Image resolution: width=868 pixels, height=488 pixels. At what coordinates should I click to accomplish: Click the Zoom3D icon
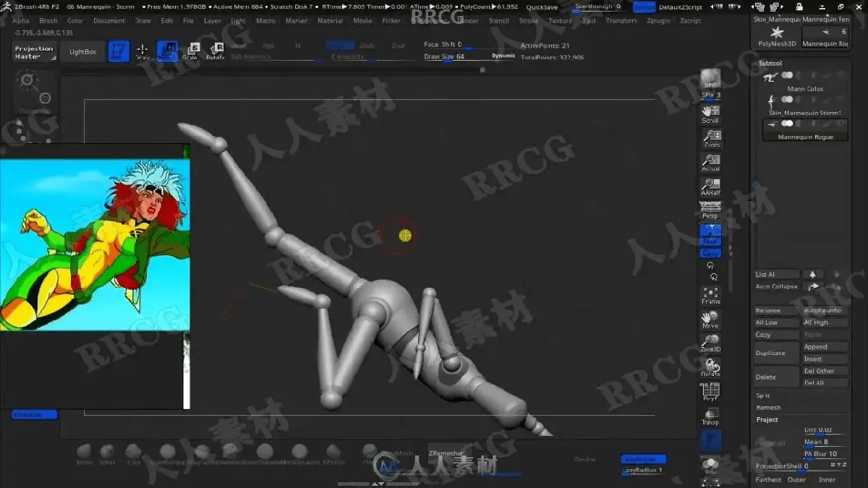(710, 343)
